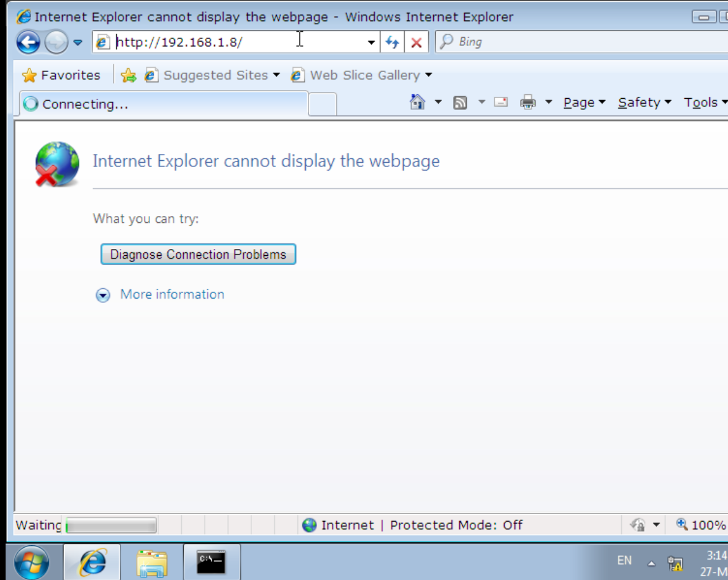
Task: Expand the security status dropdown arrow
Action: pos(656,525)
